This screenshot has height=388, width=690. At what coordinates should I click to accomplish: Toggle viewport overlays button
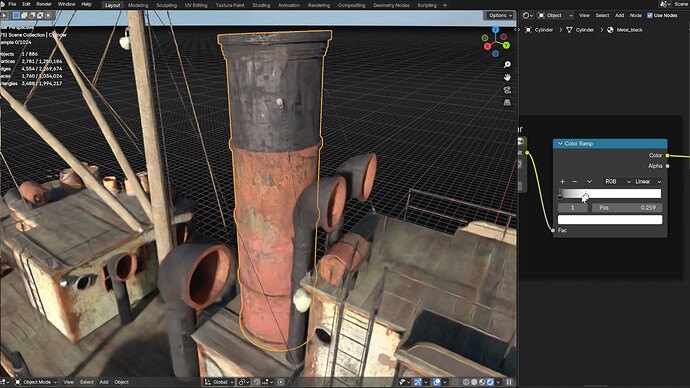(x=437, y=382)
